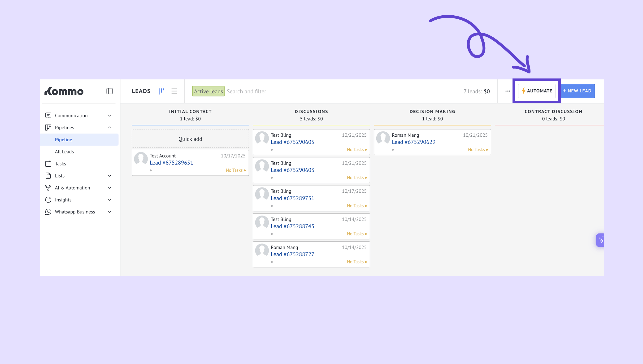Open the Insights sidebar item
Image resolution: width=643 pixels, height=364 pixels.
[63, 199]
